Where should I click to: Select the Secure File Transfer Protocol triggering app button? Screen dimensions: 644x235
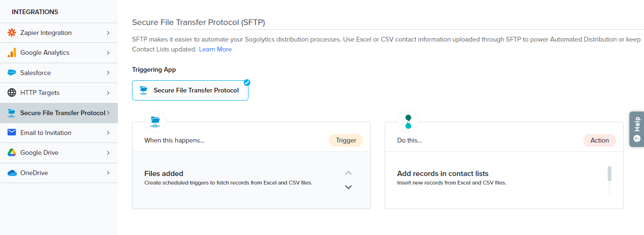click(x=190, y=90)
